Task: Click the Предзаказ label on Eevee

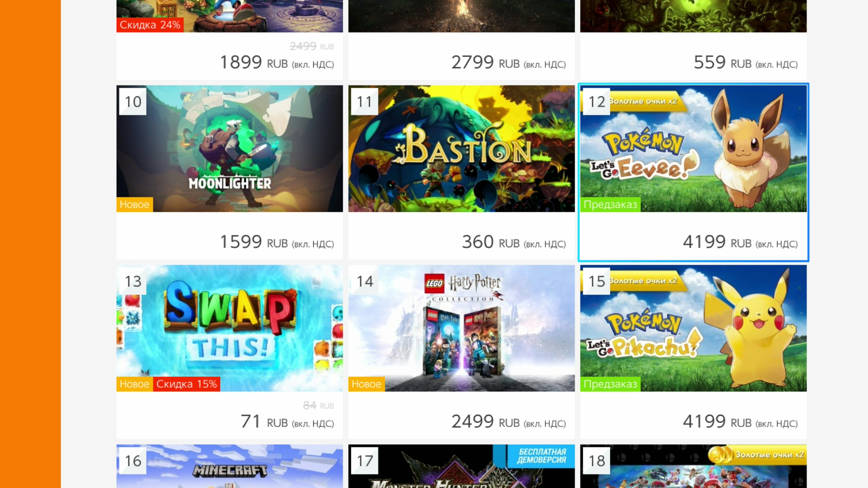Action: tap(610, 205)
